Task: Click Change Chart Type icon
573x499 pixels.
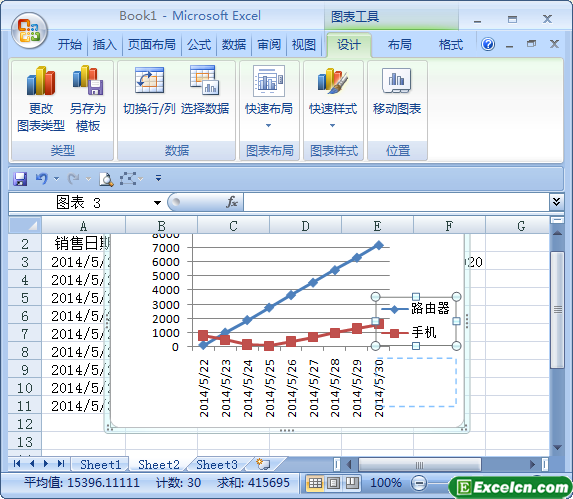Action: (41, 99)
